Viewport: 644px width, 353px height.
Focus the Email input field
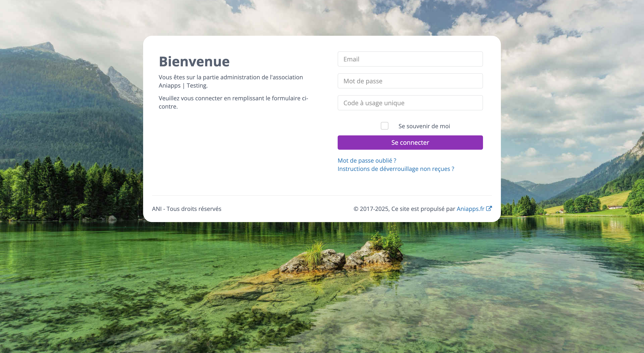point(410,59)
